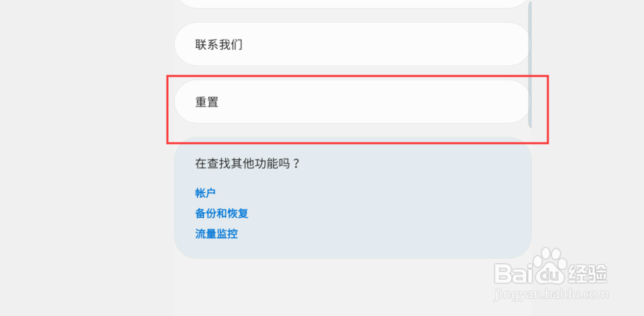Click the 在查找其他功能吗？ heading text
Screen dimensions: 644x316
(248, 164)
